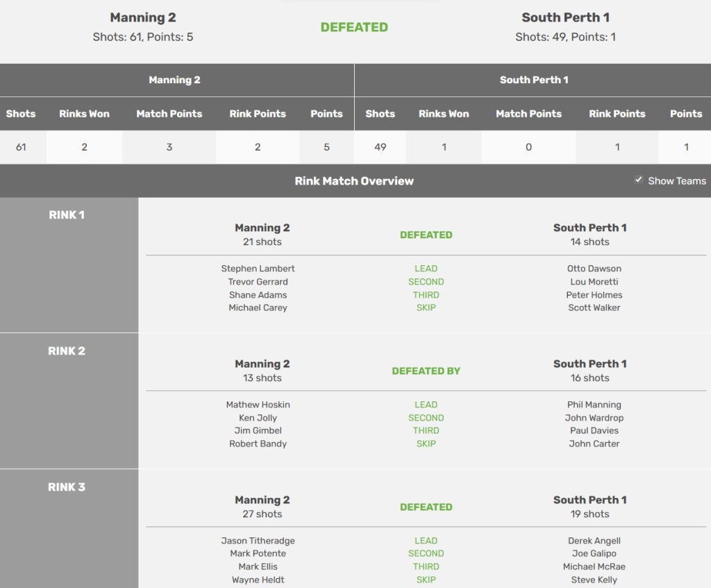Click player name Jason Titheradge

(x=258, y=541)
